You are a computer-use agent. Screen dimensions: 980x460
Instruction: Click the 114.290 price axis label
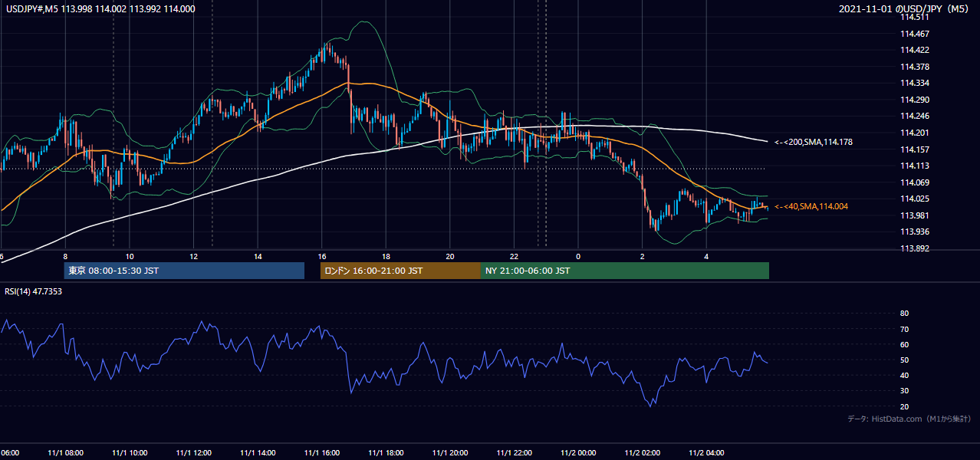click(915, 100)
